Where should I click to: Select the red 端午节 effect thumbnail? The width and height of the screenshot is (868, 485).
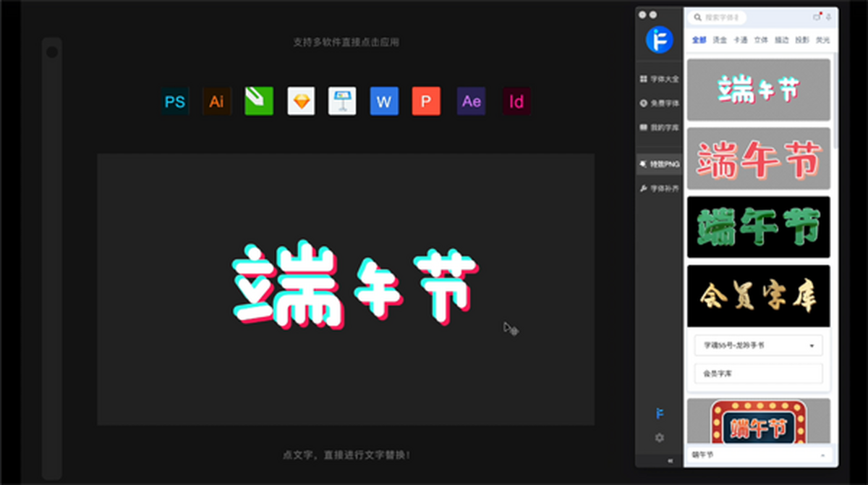point(758,159)
